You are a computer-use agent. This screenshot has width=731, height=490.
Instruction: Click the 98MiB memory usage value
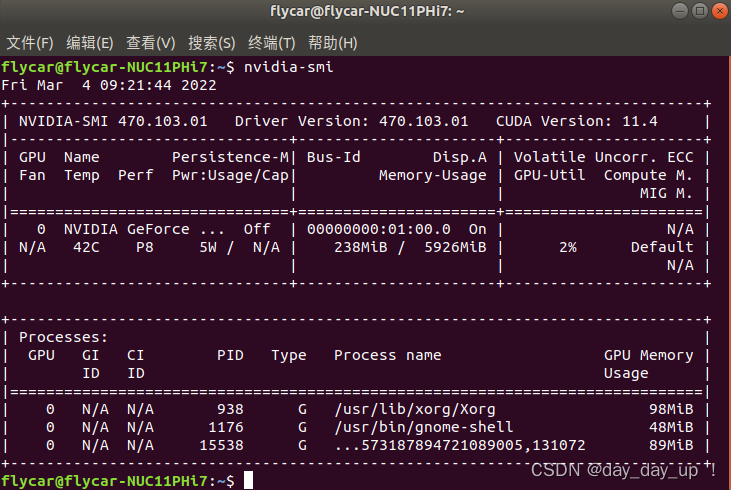pyautogui.click(x=671, y=409)
